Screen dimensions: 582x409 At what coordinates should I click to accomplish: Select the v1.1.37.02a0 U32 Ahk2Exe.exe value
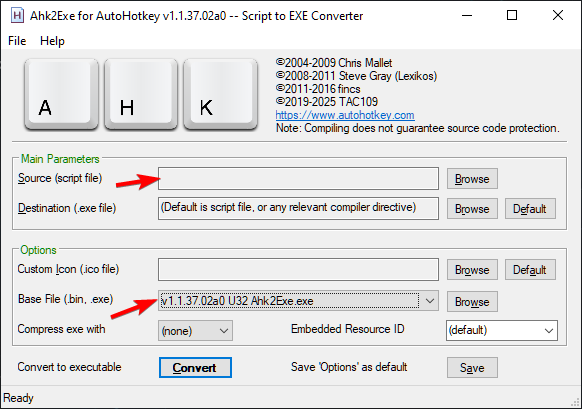(x=290, y=301)
